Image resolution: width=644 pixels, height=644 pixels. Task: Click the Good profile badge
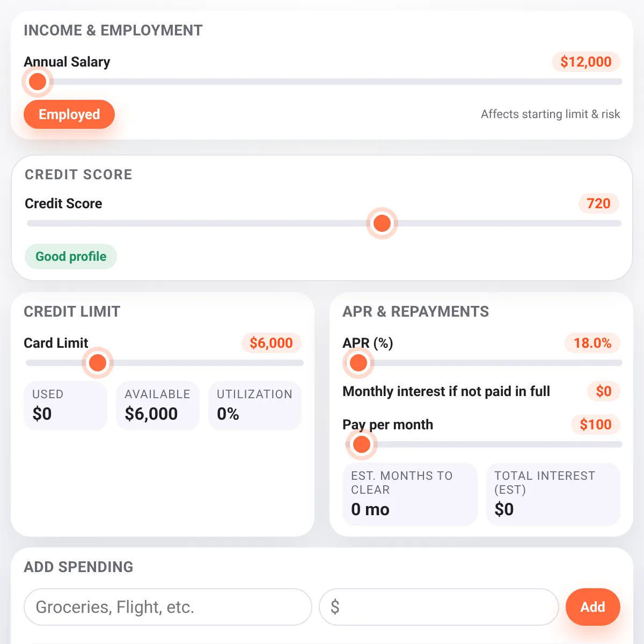[71, 257]
